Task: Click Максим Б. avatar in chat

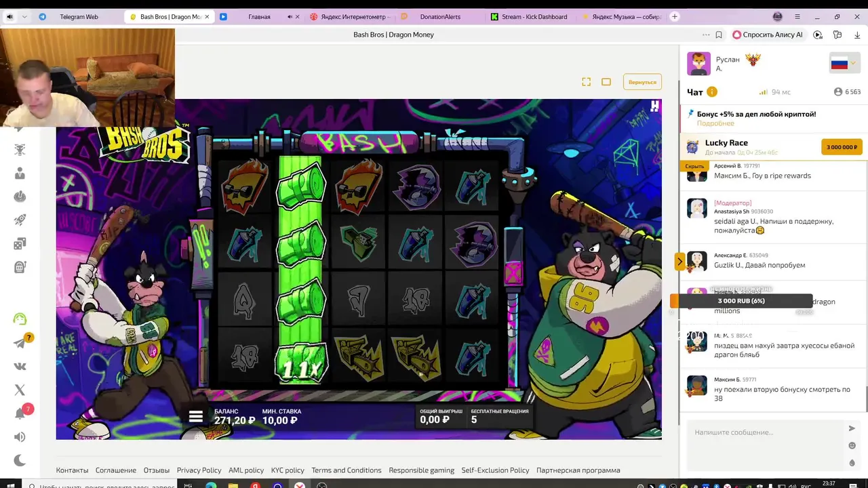Action: 697,386
